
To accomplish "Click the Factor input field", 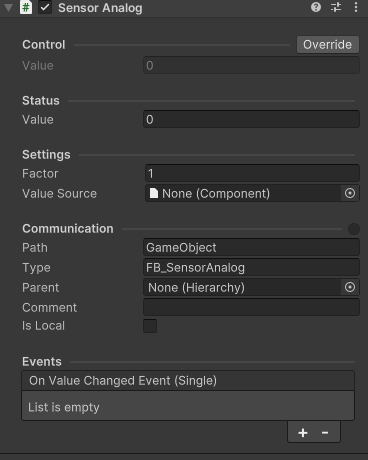I will (252, 173).
